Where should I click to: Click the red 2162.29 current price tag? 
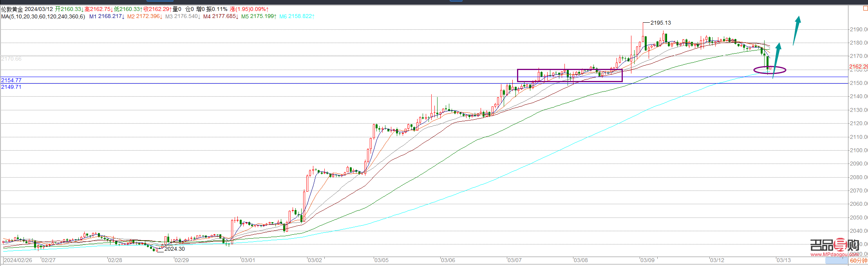point(858,67)
